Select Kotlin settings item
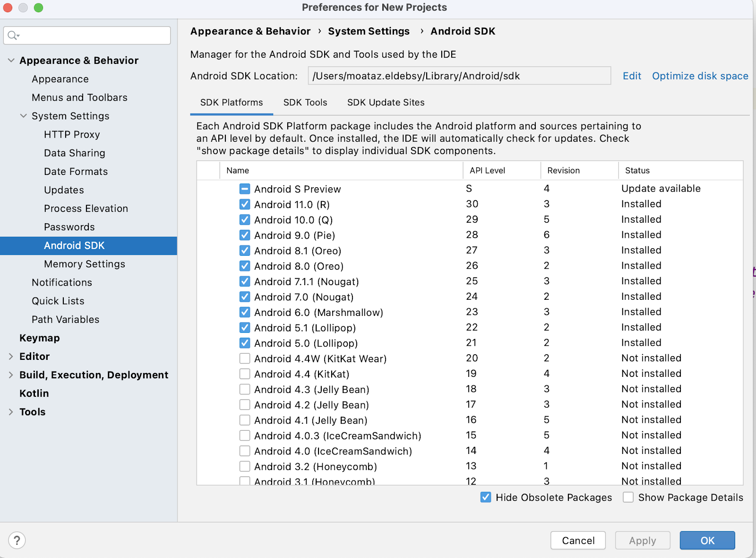Image resolution: width=756 pixels, height=558 pixels. click(x=34, y=393)
